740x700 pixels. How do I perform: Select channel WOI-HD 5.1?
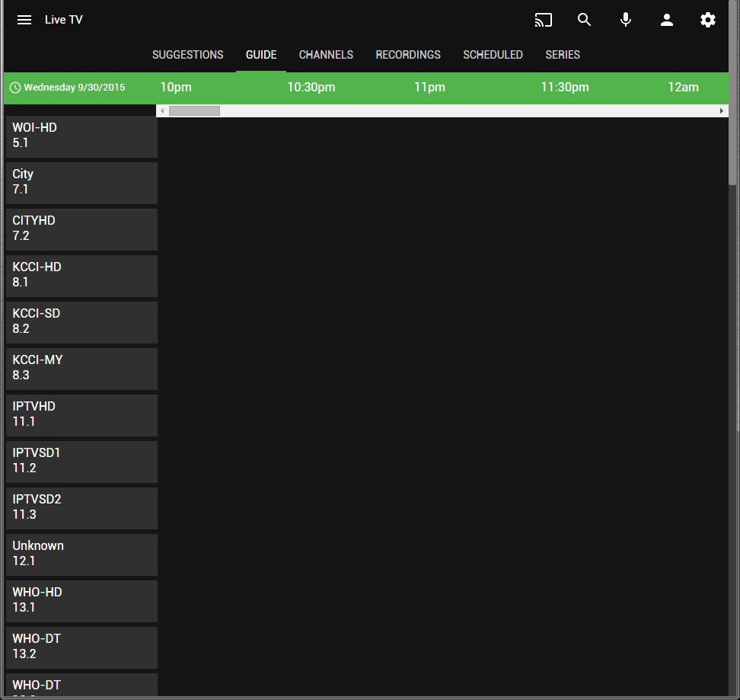point(81,136)
